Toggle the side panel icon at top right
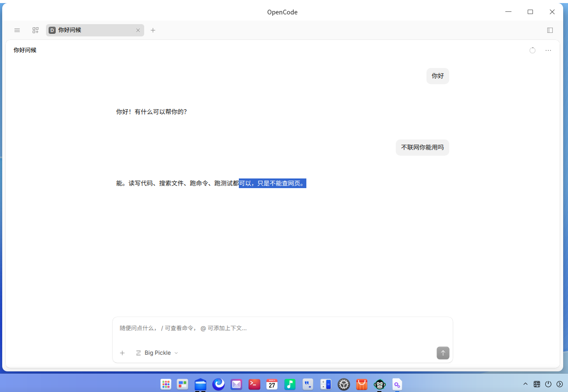 (x=550, y=30)
